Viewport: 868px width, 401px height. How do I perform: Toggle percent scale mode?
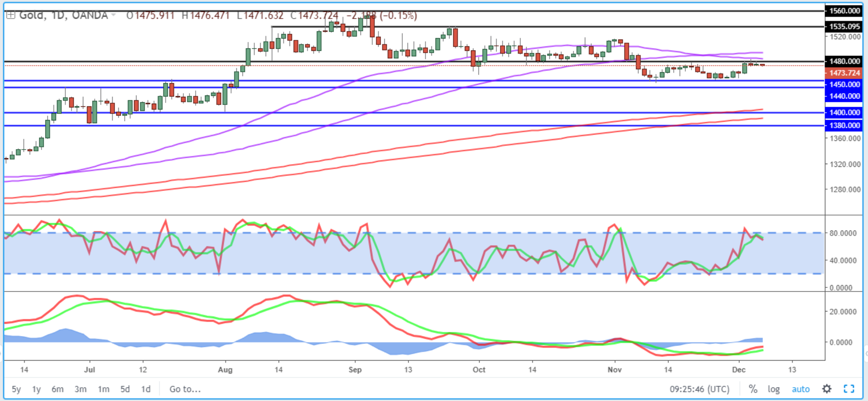(x=753, y=389)
